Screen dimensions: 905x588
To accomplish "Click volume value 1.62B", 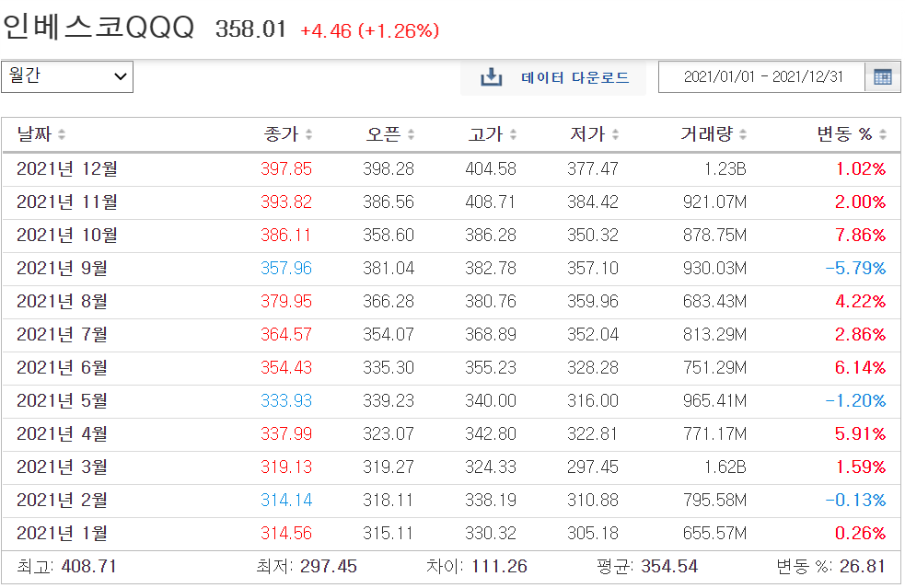I will click(x=725, y=467).
